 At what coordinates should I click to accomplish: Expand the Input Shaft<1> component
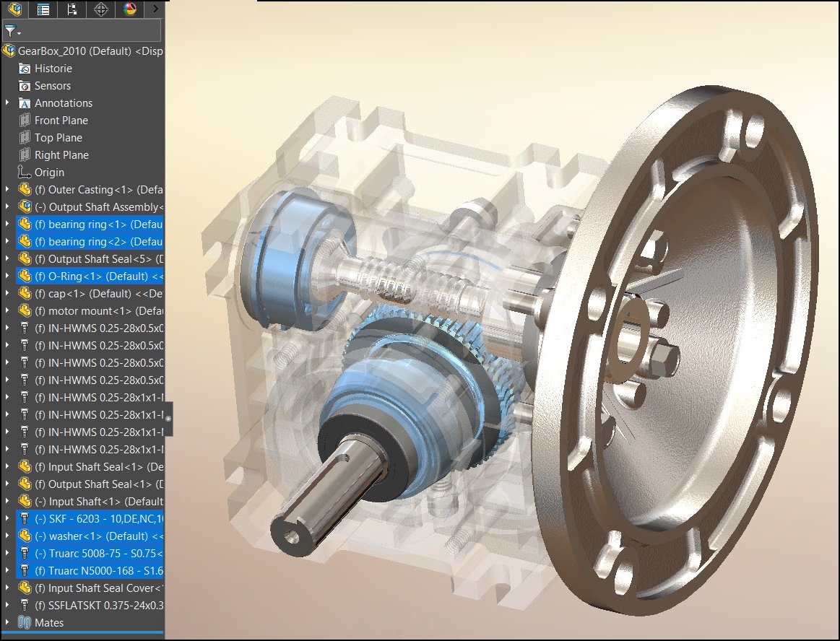pyautogui.click(x=7, y=501)
